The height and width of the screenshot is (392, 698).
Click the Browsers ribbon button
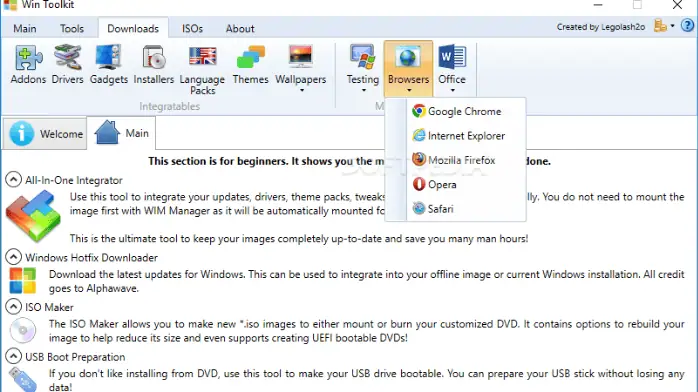coord(408,69)
